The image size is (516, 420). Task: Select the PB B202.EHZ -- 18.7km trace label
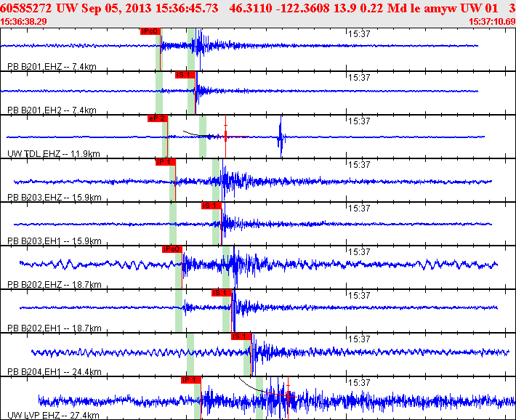point(55,285)
